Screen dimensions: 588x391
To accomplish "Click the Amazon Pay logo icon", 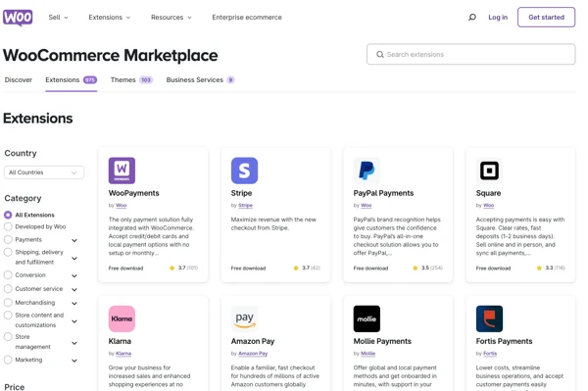I will click(244, 318).
